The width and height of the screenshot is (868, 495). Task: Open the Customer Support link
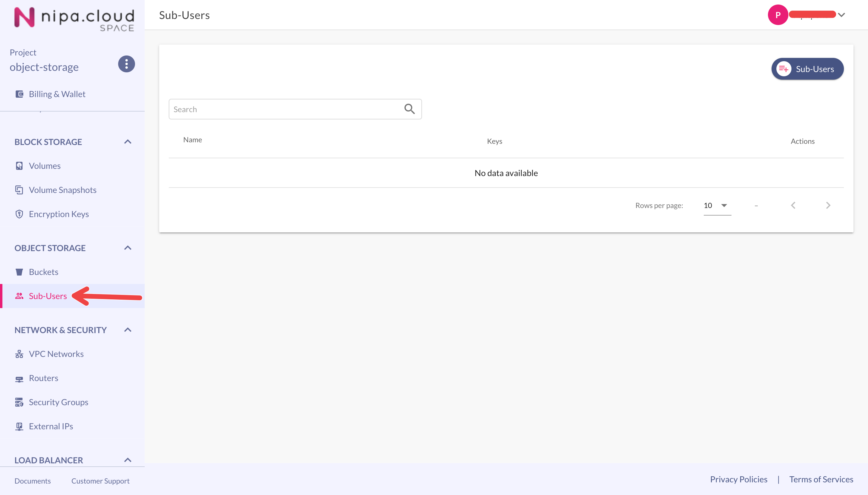click(100, 481)
